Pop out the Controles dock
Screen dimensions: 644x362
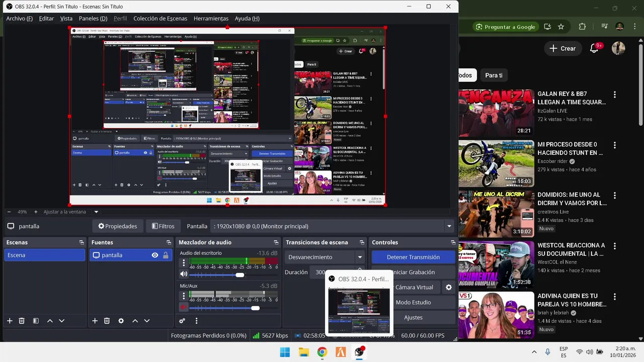coord(453,242)
